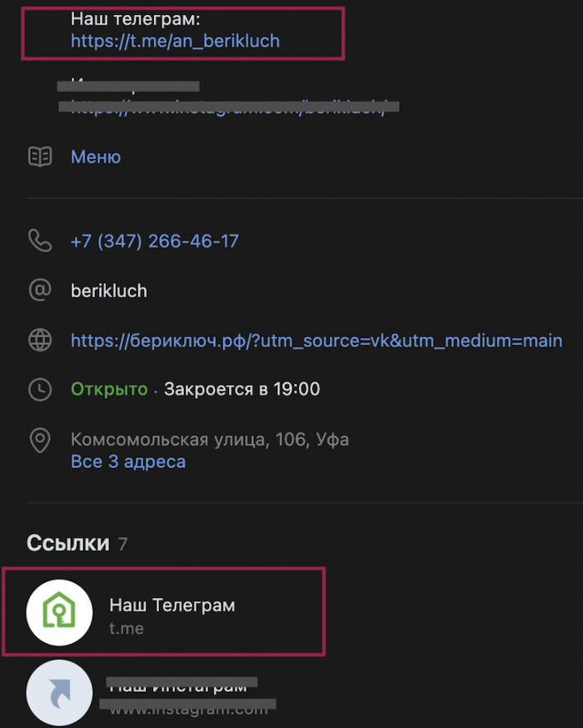
Task: Click the map pin location icon
Action: (x=40, y=440)
